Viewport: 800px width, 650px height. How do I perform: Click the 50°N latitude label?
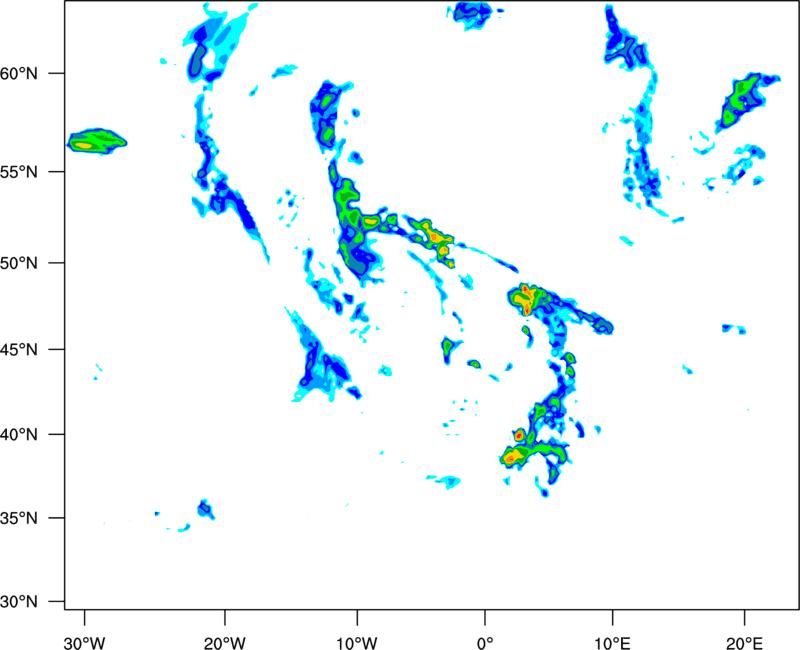click(x=19, y=263)
